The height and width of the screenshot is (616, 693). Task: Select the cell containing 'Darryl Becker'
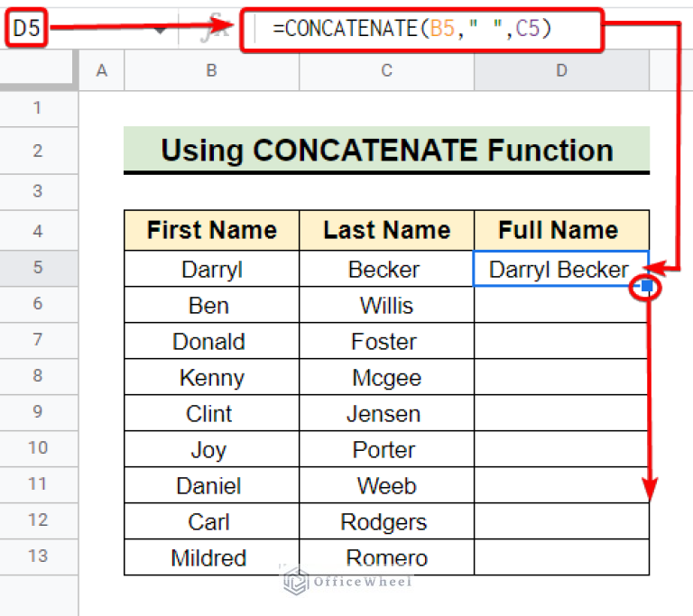click(559, 269)
